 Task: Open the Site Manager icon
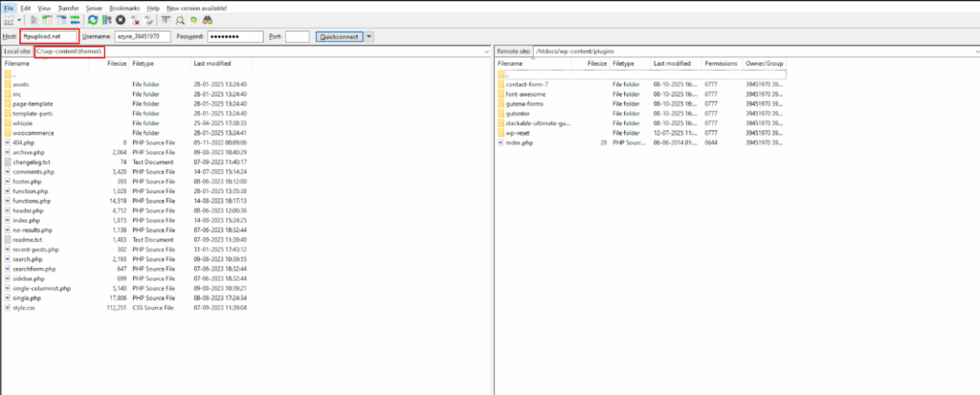coord(9,20)
